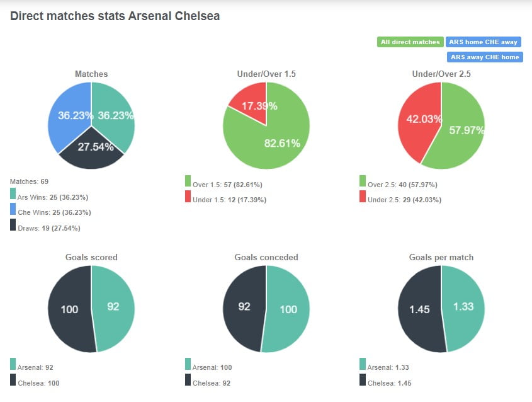Click the Direct matches stats Arsenal Chelsea heading

point(115,16)
